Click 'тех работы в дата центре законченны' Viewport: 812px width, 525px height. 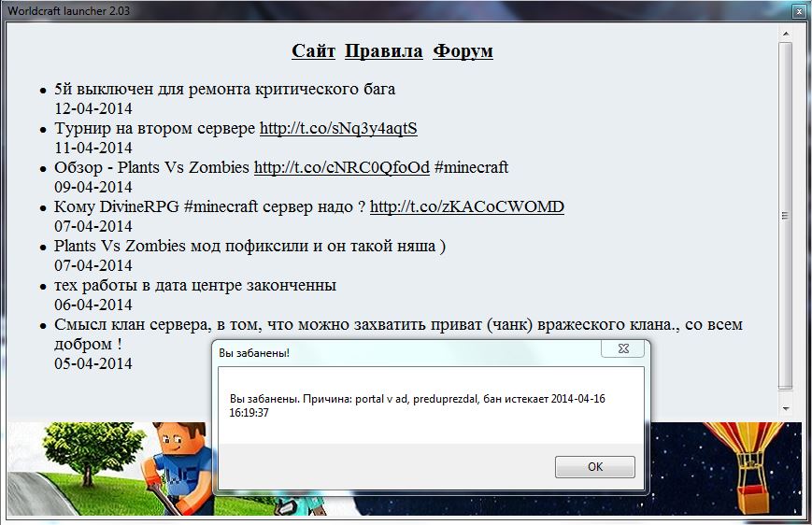click(195, 285)
